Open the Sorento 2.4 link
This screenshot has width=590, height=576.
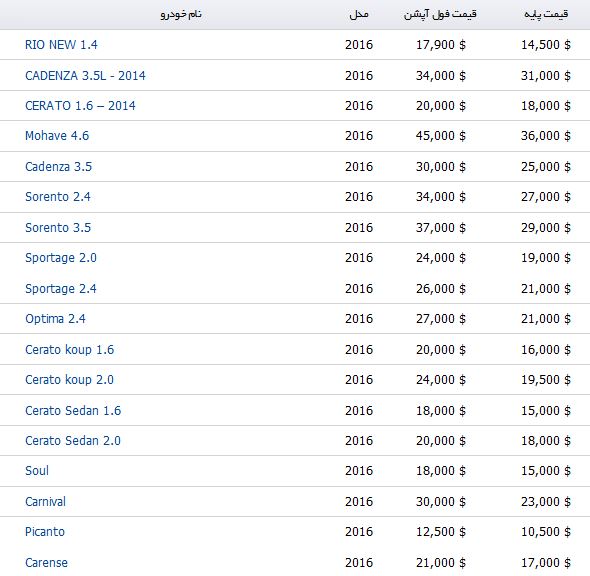[58, 197]
